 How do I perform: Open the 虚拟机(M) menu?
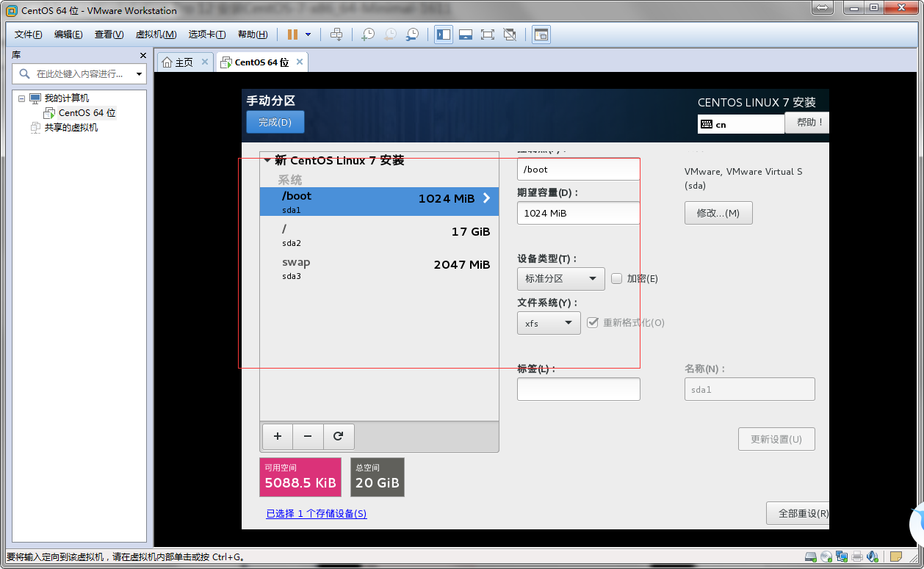click(156, 35)
